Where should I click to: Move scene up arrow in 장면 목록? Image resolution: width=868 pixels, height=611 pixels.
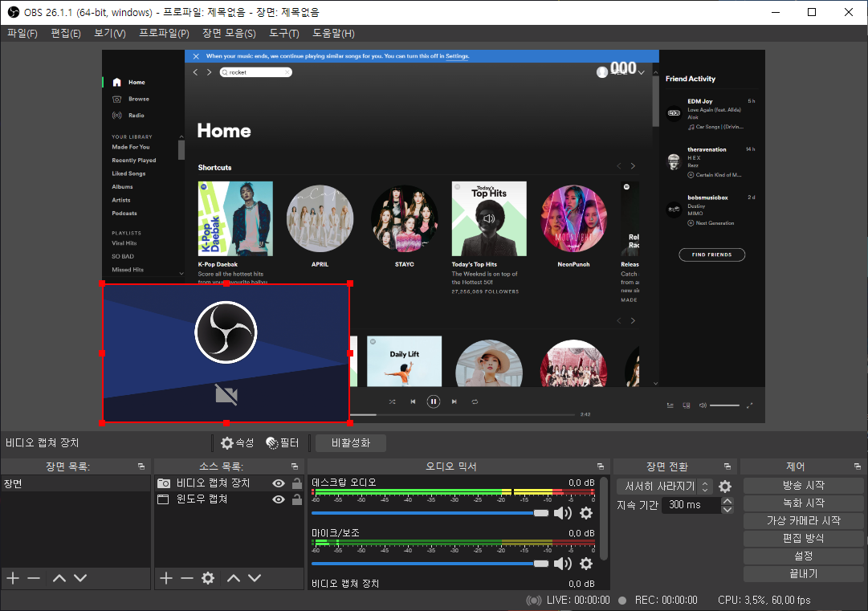[x=59, y=578]
